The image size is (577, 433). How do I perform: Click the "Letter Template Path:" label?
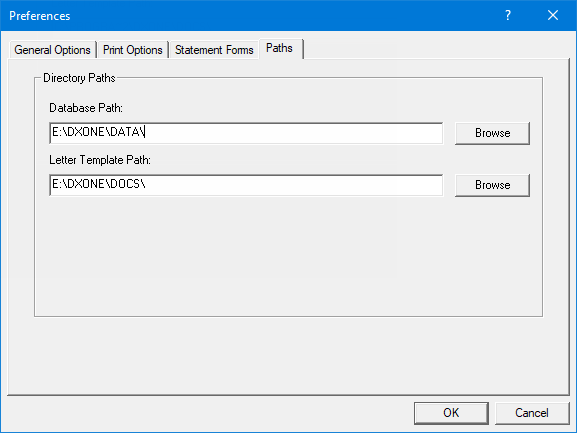pos(100,160)
